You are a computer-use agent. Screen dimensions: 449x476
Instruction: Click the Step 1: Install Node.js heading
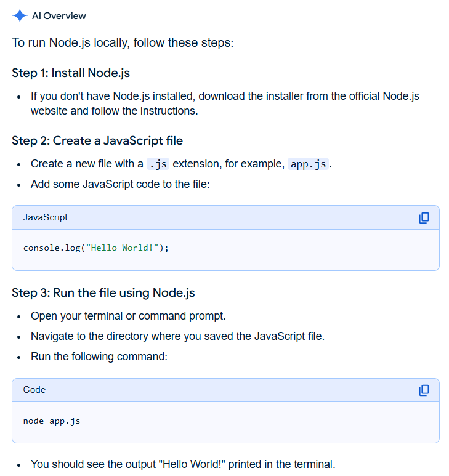coord(71,73)
